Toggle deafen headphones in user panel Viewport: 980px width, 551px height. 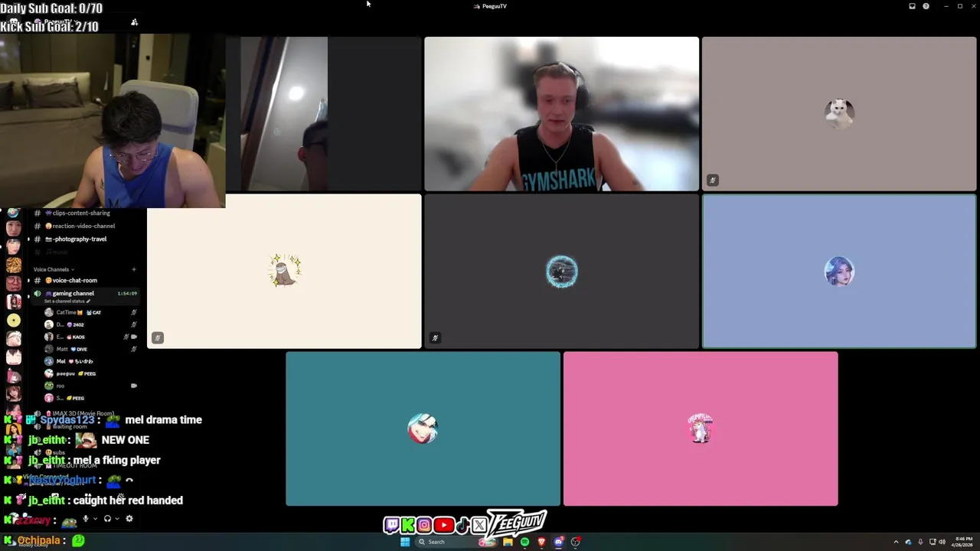pos(107,519)
